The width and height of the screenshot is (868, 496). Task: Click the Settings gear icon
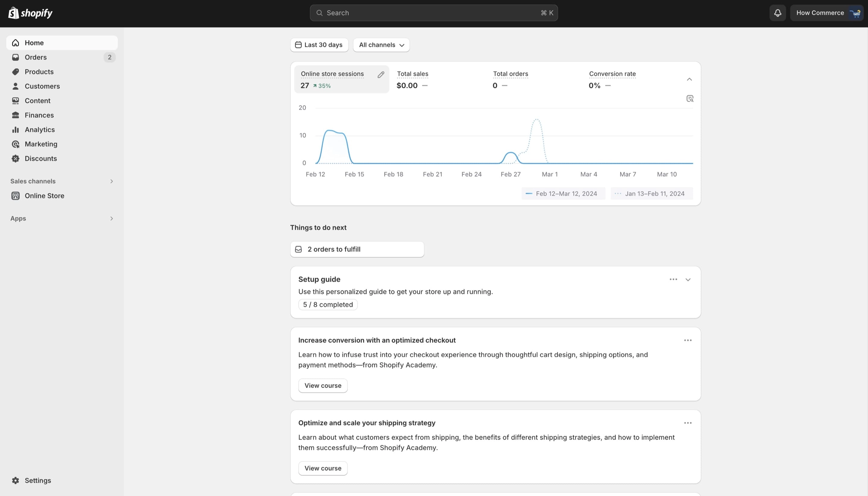click(15, 480)
